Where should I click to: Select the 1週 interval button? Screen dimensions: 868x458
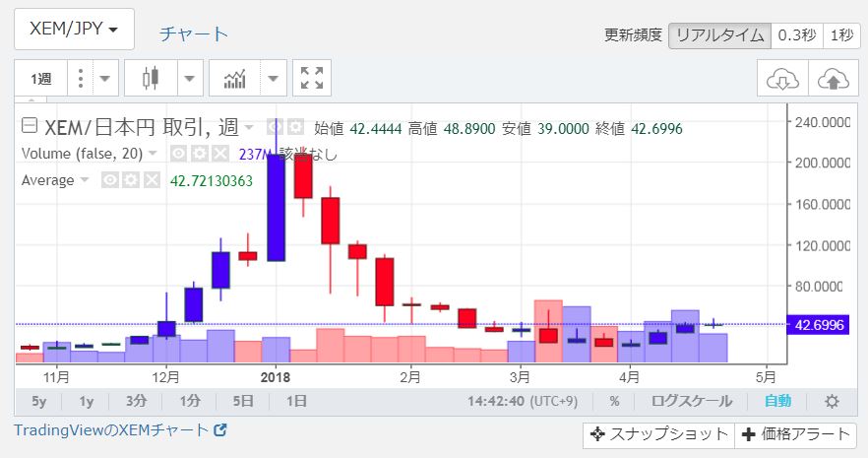(41, 79)
